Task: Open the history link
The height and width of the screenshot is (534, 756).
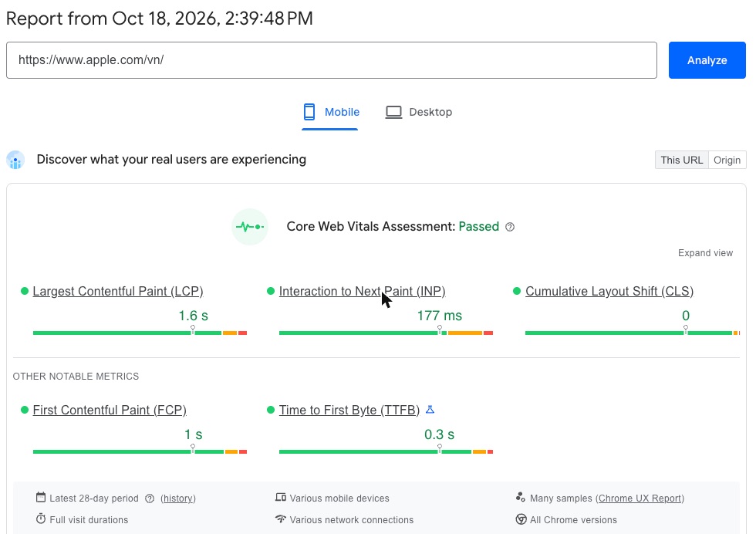Action: click(x=178, y=499)
